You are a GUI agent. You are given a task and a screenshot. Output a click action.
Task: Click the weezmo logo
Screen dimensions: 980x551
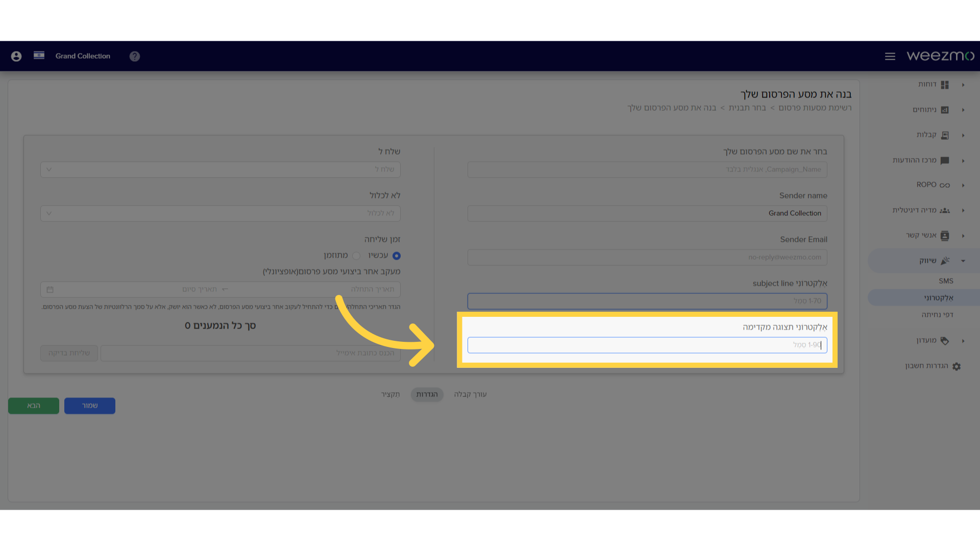coord(940,56)
